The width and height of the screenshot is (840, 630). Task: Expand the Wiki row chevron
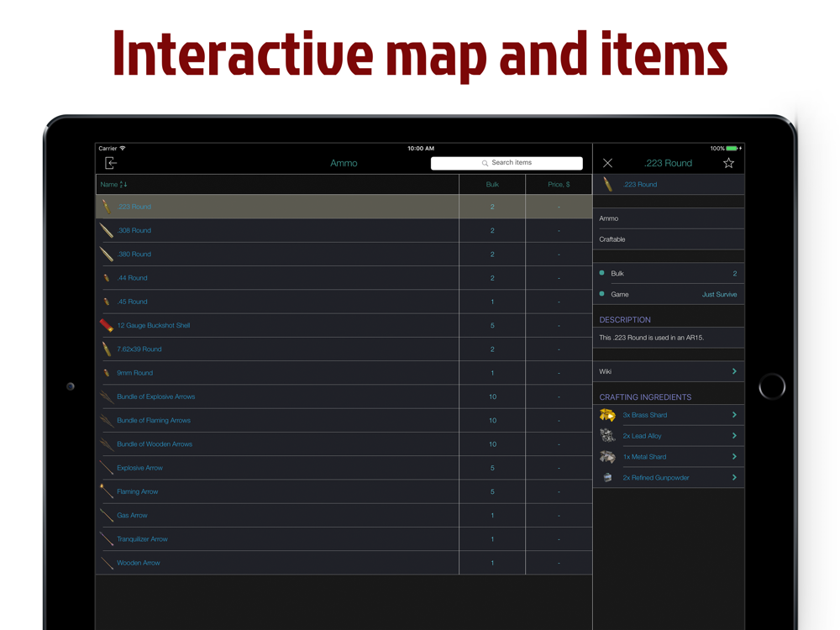click(x=734, y=371)
